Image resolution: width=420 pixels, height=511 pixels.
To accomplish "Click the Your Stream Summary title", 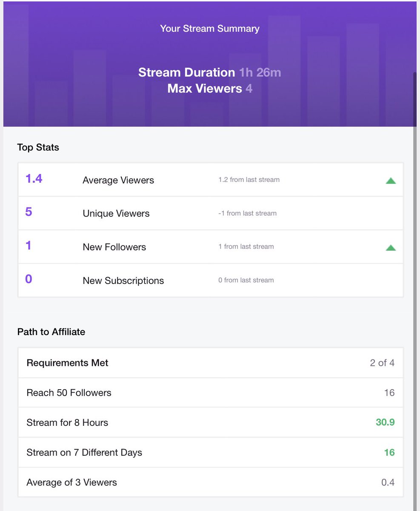I will (210, 29).
